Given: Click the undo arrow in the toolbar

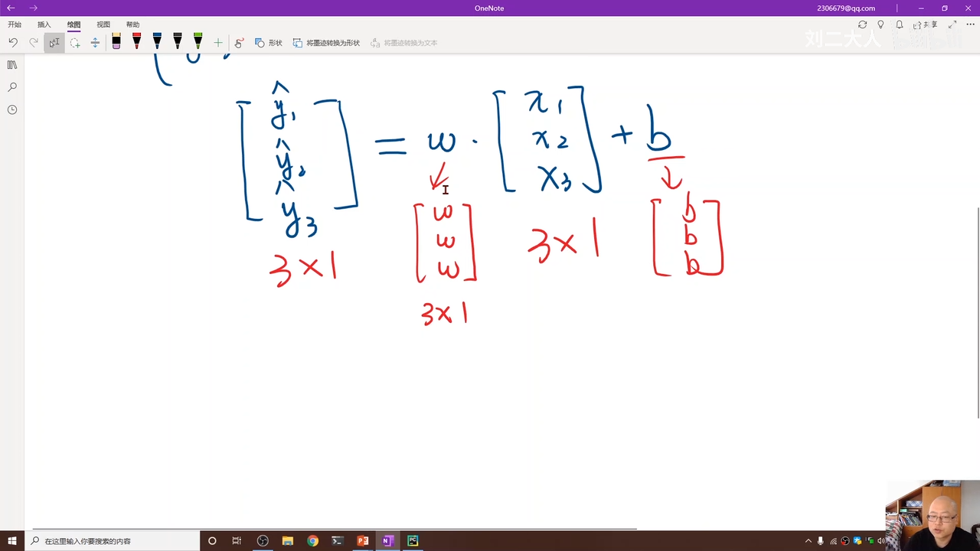Looking at the screenshot, I should pos(13,43).
